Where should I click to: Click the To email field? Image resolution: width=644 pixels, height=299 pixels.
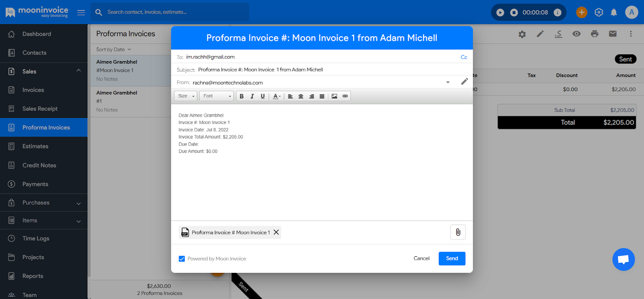pos(322,57)
